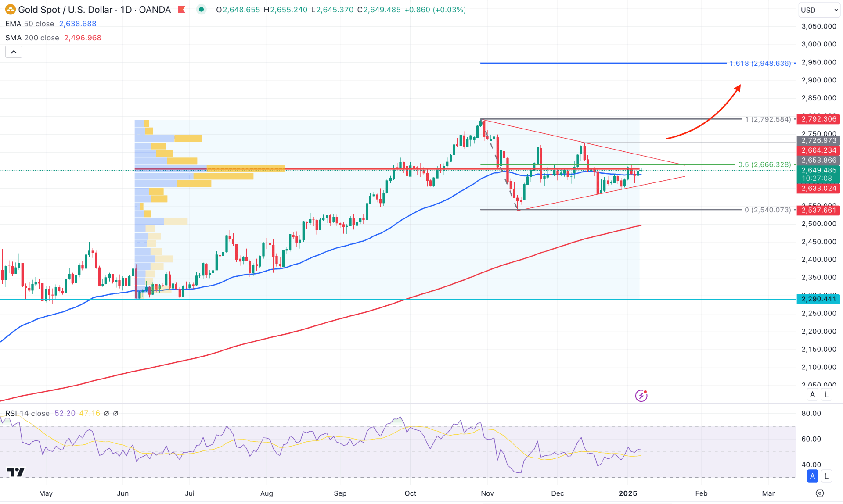Click RSI value 52.20

[x=65, y=413]
